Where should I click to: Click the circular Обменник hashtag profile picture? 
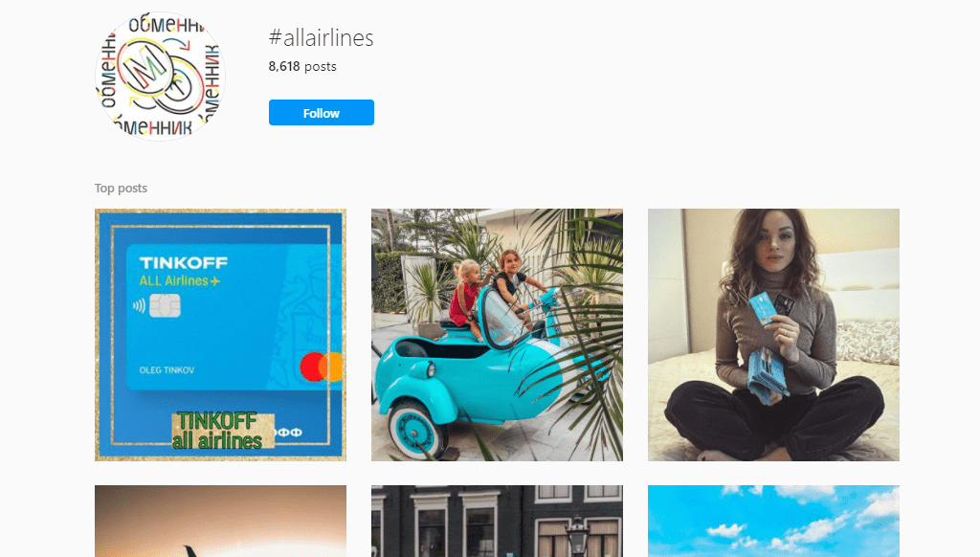[160, 77]
